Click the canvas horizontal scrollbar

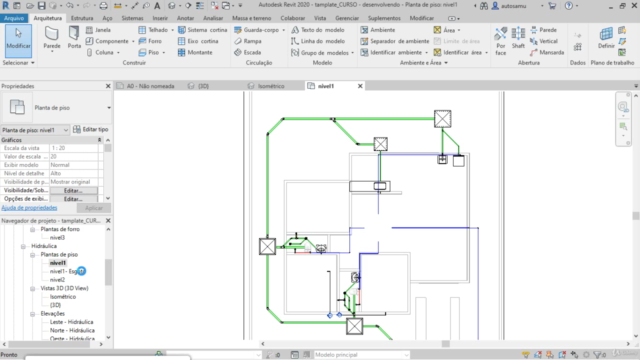click(445, 344)
